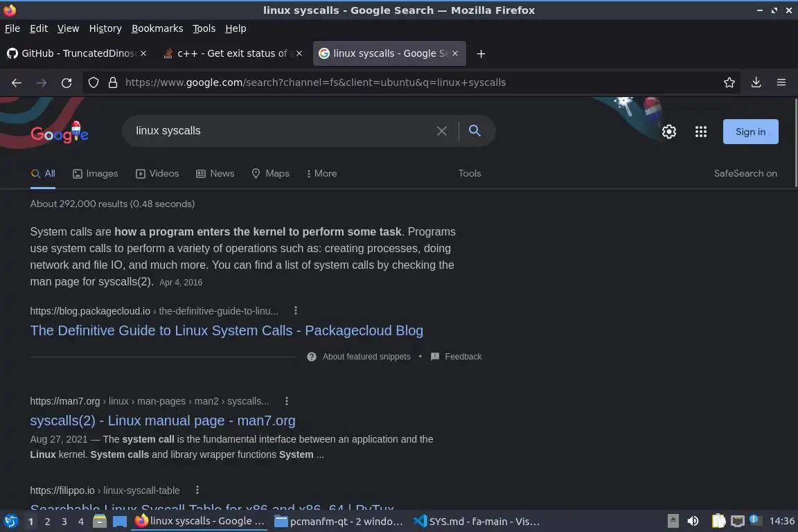Image resolution: width=798 pixels, height=532 pixels.
Task: Open removable media tray icon
Action: pos(673,522)
